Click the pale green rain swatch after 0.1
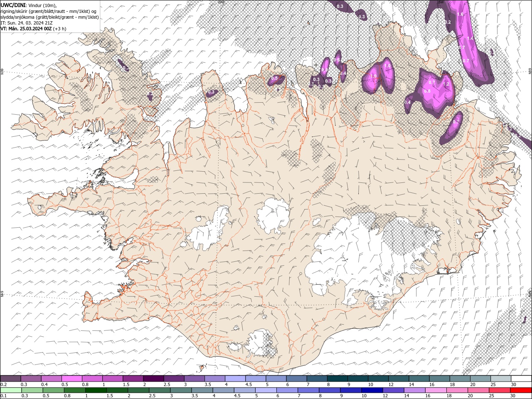The height and width of the screenshot is (399, 532). [11, 390]
